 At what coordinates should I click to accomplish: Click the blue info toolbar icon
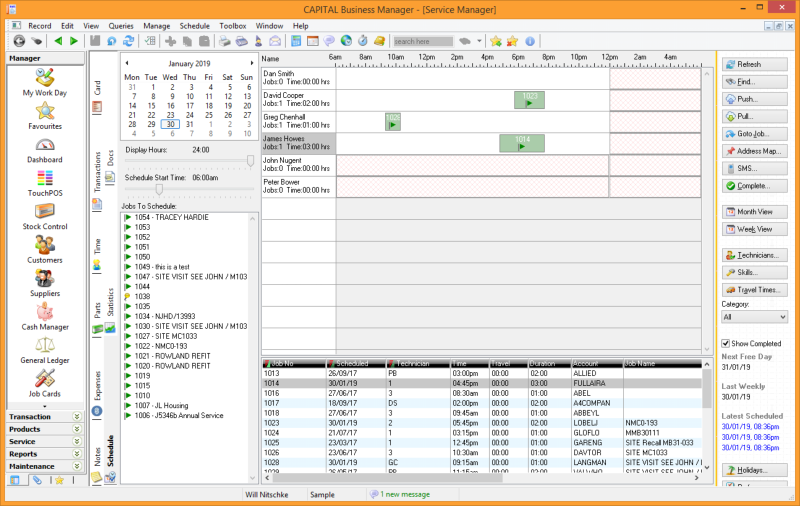pos(530,41)
